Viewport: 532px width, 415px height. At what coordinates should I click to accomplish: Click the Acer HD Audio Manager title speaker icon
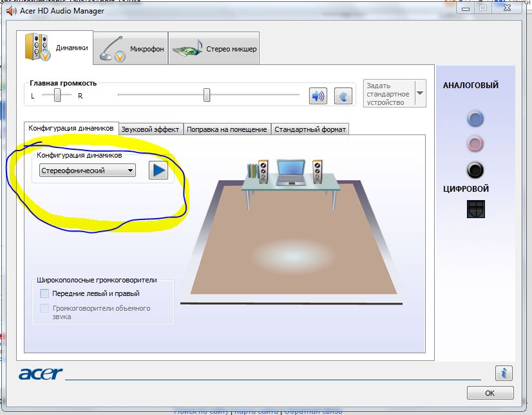11,11
